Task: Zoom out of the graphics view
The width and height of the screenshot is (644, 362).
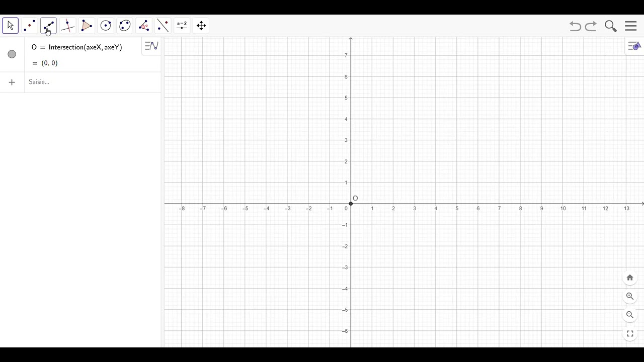Action: pos(630,315)
